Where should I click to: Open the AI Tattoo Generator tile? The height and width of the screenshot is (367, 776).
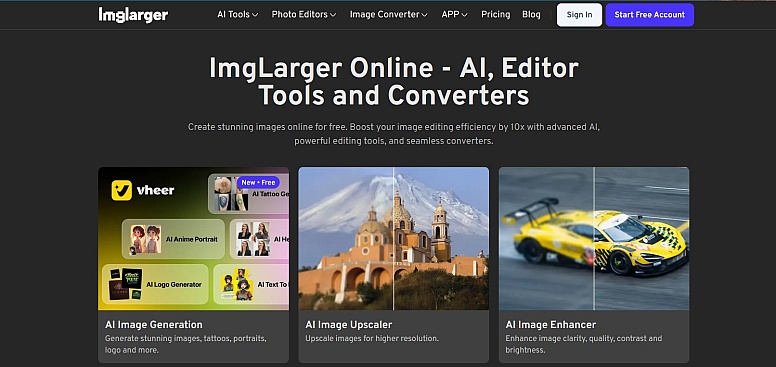[248, 194]
